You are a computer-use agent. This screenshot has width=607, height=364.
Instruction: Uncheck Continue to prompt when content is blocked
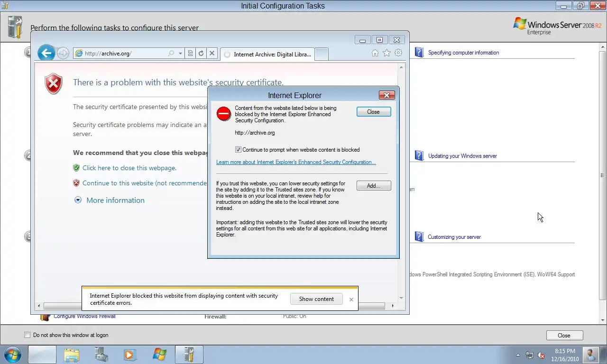238,150
